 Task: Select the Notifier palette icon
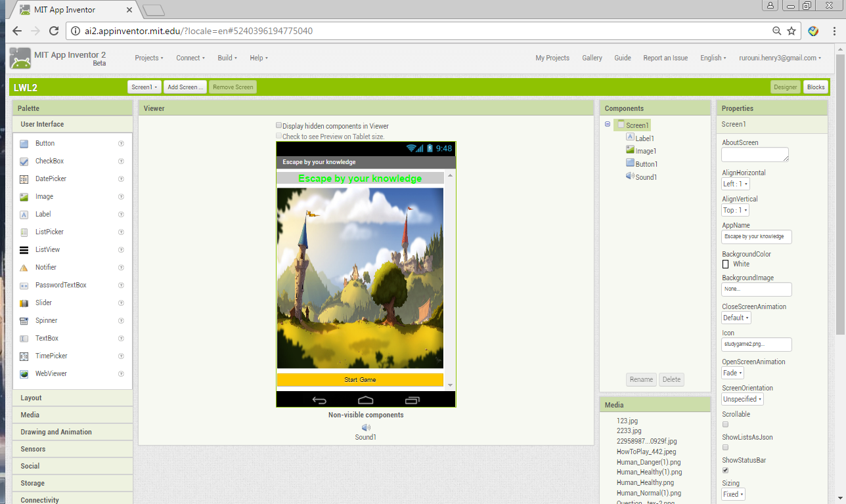(x=24, y=268)
